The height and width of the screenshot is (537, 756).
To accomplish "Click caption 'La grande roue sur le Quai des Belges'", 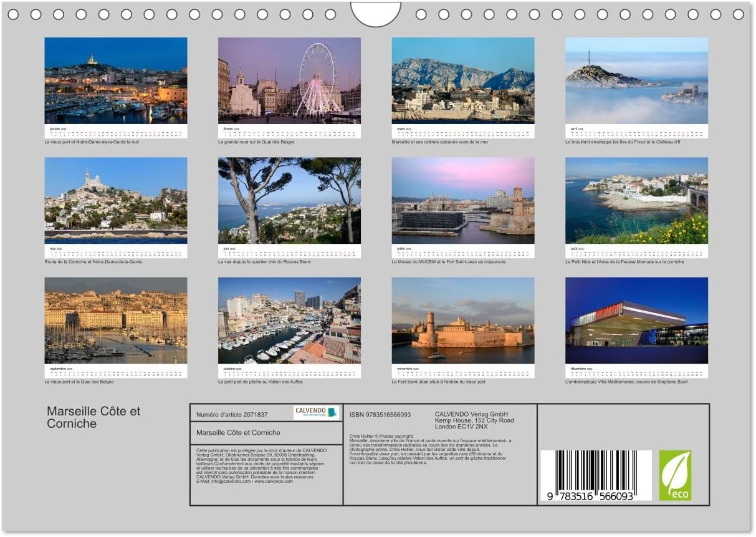I will click(256, 142).
